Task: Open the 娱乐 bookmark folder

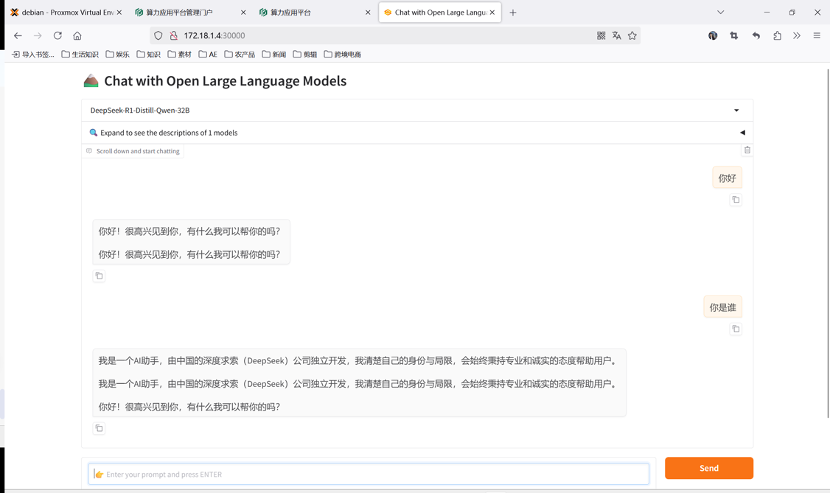Action: (118, 54)
